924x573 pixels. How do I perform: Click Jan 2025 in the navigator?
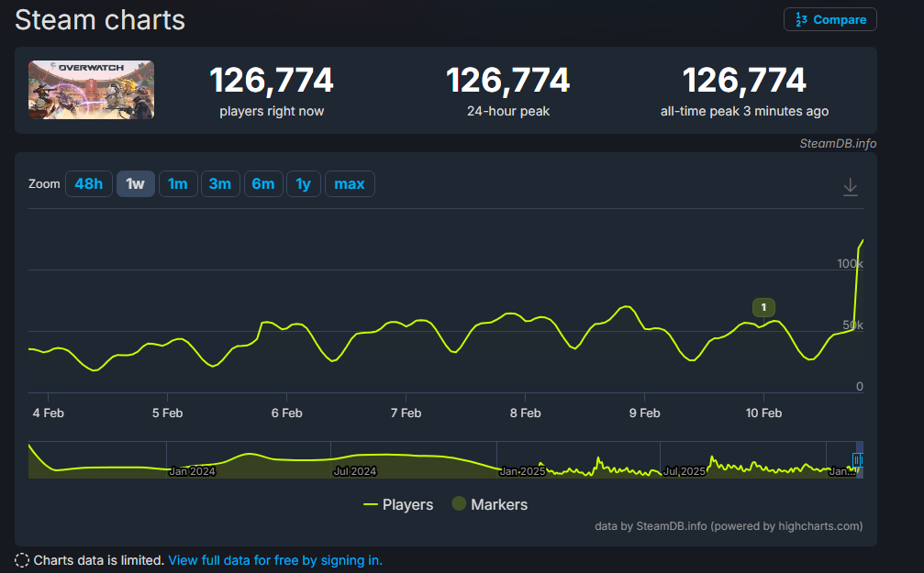522,471
